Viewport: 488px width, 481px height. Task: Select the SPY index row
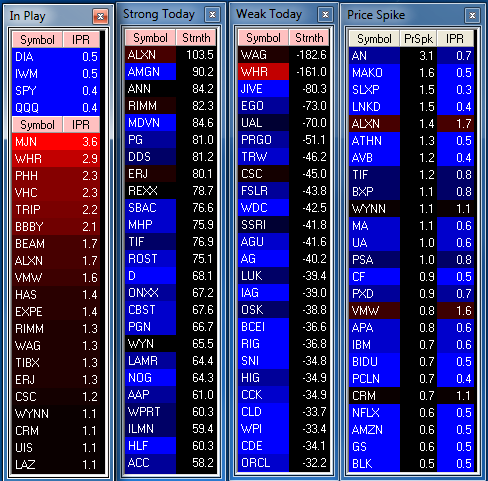coord(56,91)
